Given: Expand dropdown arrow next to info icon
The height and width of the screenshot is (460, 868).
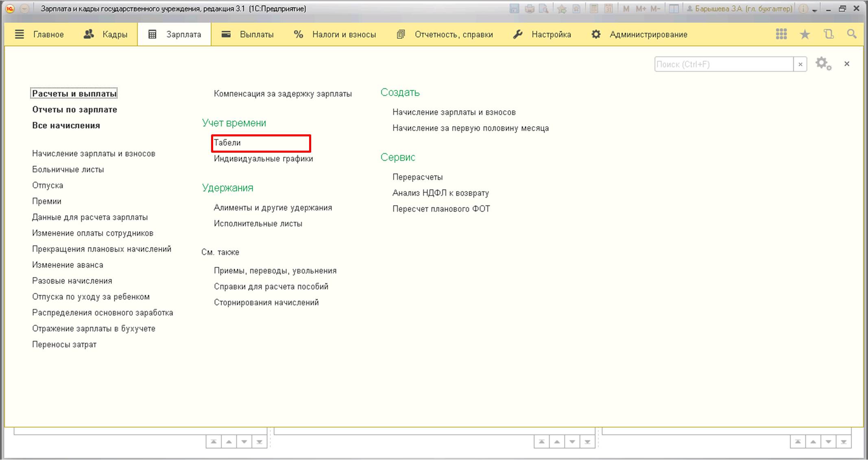Looking at the screenshot, I should 814,10.
